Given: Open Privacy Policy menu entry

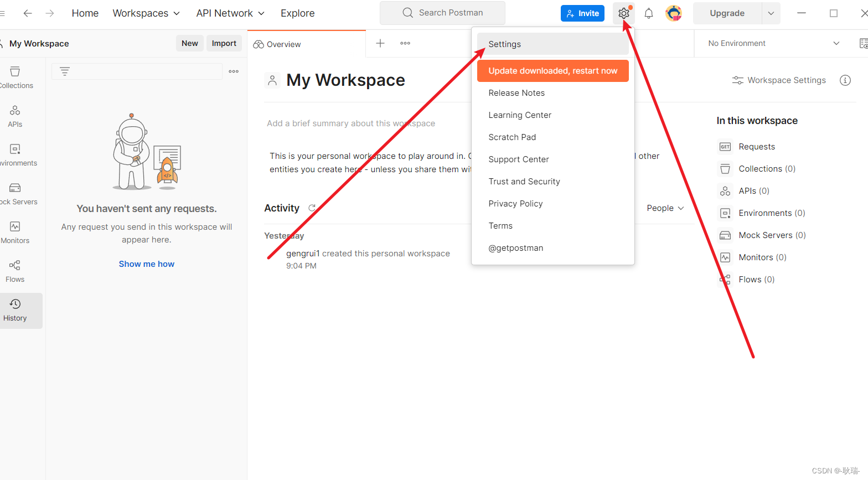Looking at the screenshot, I should coord(552,204).
